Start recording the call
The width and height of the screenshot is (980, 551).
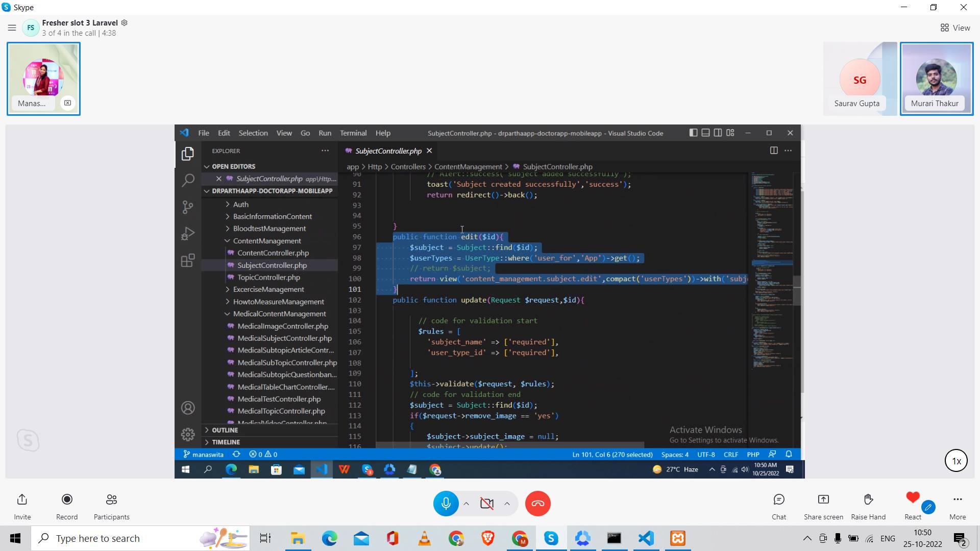(67, 506)
